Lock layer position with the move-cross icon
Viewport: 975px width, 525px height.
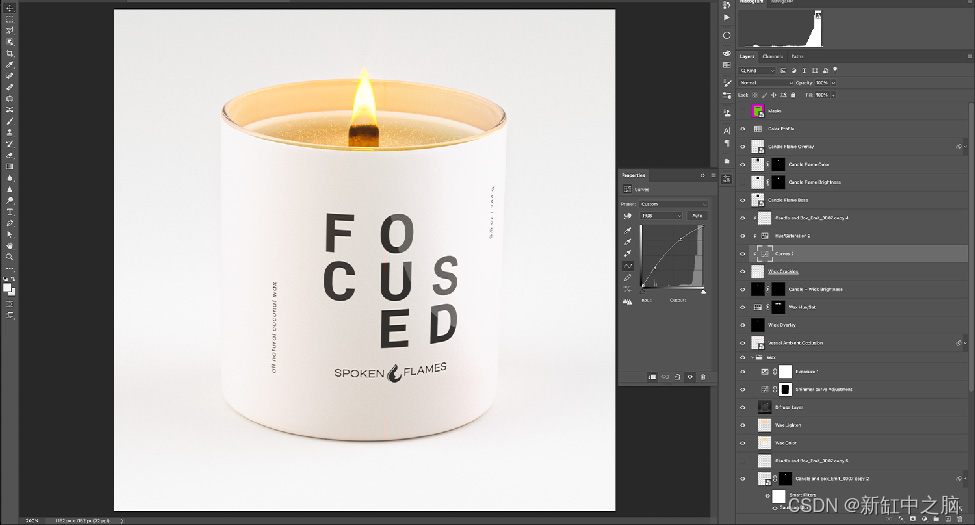point(774,95)
